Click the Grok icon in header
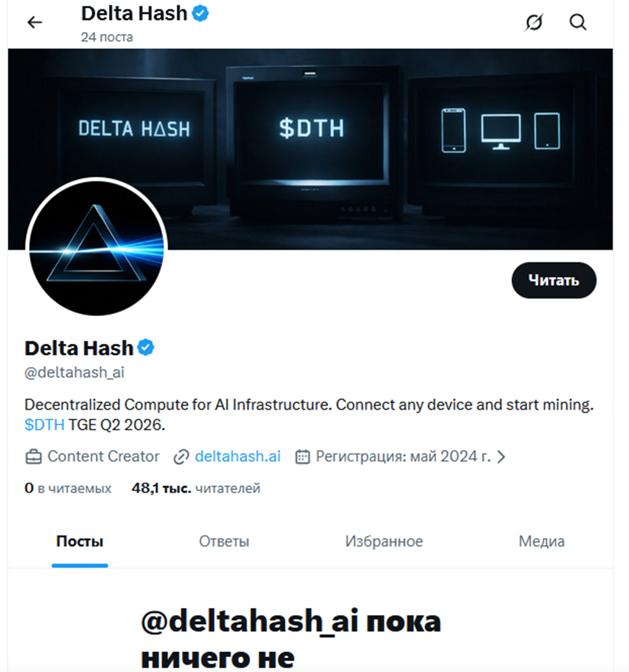 (534, 23)
